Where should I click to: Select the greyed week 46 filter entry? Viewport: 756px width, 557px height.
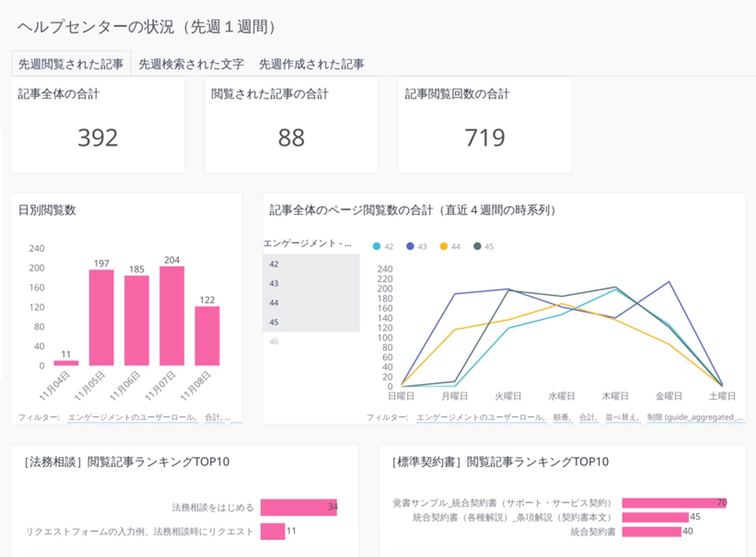click(x=311, y=341)
